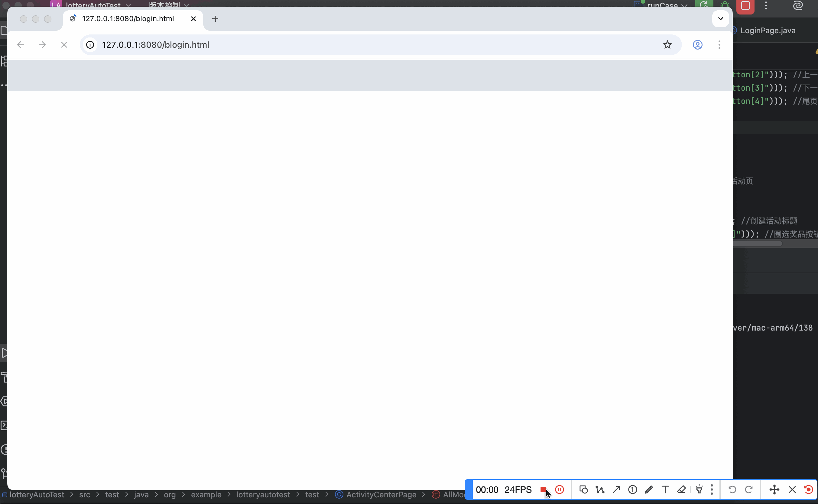Click lotteryAutoTest in the breadcrumb bar
This screenshot has height=504, width=818.
[x=37, y=495]
